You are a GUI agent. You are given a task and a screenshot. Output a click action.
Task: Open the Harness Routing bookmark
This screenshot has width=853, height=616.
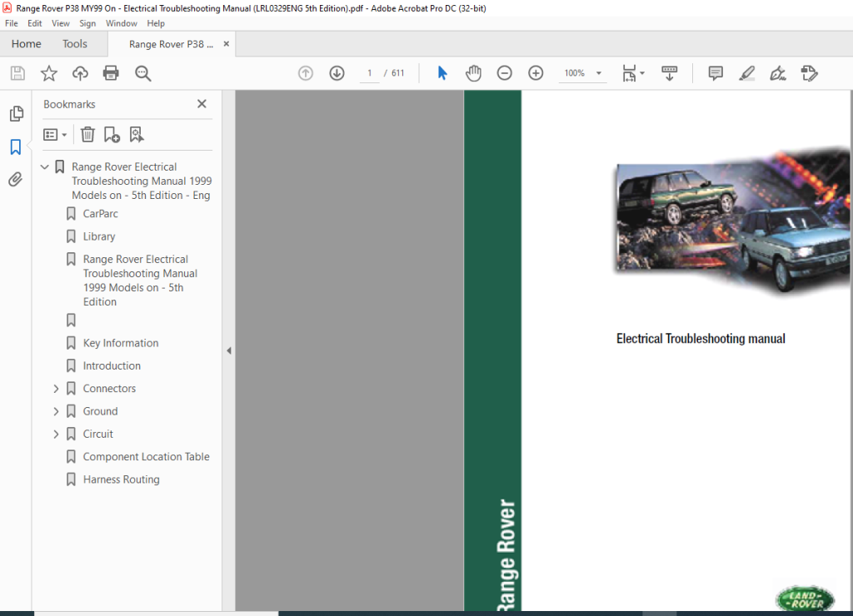point(122,479)
